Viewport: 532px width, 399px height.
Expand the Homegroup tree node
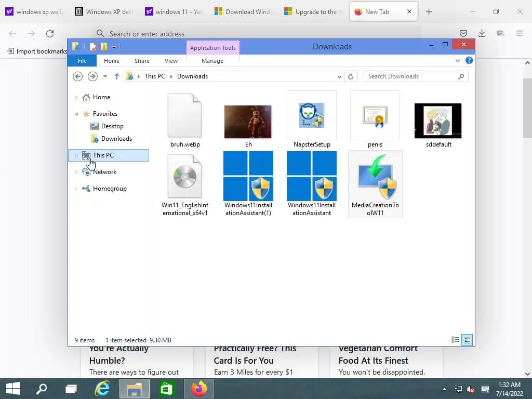(x=76, y=189)
